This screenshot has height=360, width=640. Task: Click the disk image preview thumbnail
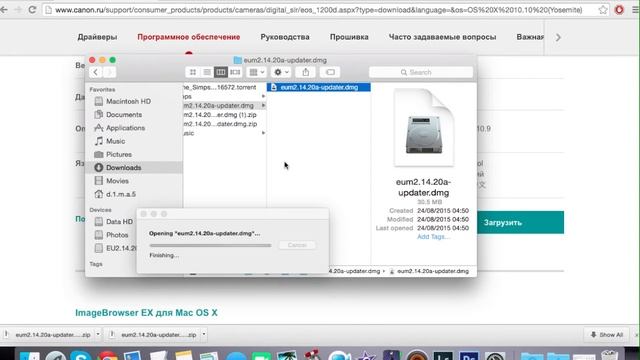(x=424, y=128)
